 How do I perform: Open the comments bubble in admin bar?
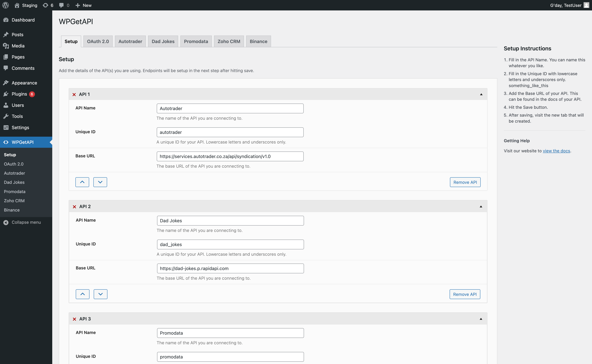[x=61, y=5]
